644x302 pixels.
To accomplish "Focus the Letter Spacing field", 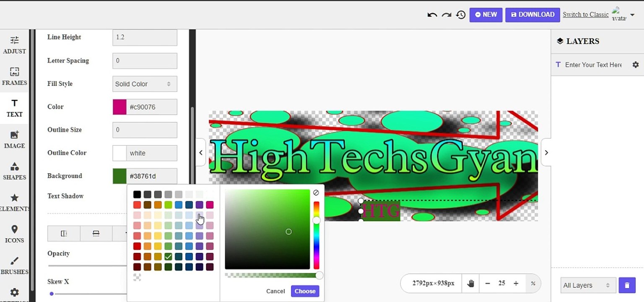I will [x=145, y=61].
